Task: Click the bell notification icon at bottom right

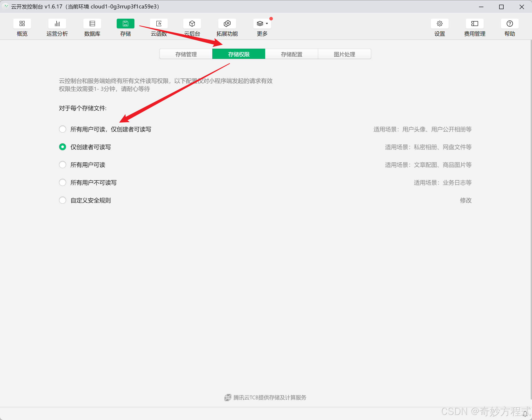Action: pos(525,414)
